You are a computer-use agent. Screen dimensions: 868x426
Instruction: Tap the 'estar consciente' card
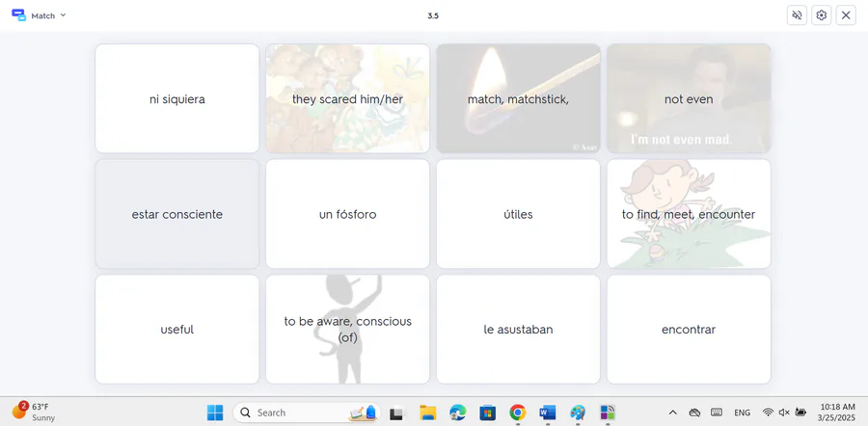pos(177,214)
